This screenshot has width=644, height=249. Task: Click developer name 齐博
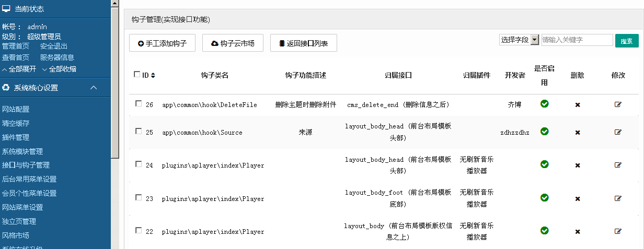pos(514,104)
